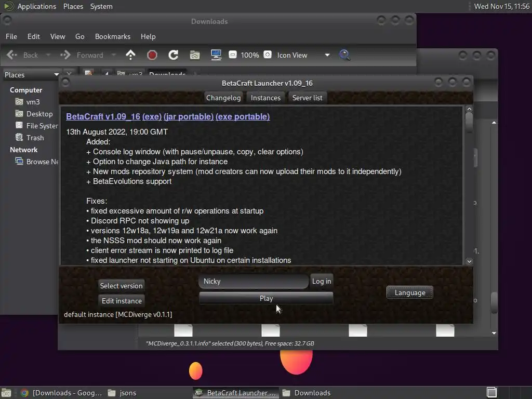Go up to parent folder with the up arrow icon
Viewport: 532px width, 399px height.
click(x=130, y=55)
